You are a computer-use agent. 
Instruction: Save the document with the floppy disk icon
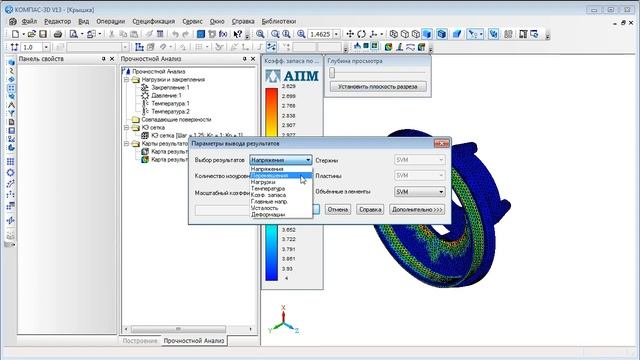point(43,34)
